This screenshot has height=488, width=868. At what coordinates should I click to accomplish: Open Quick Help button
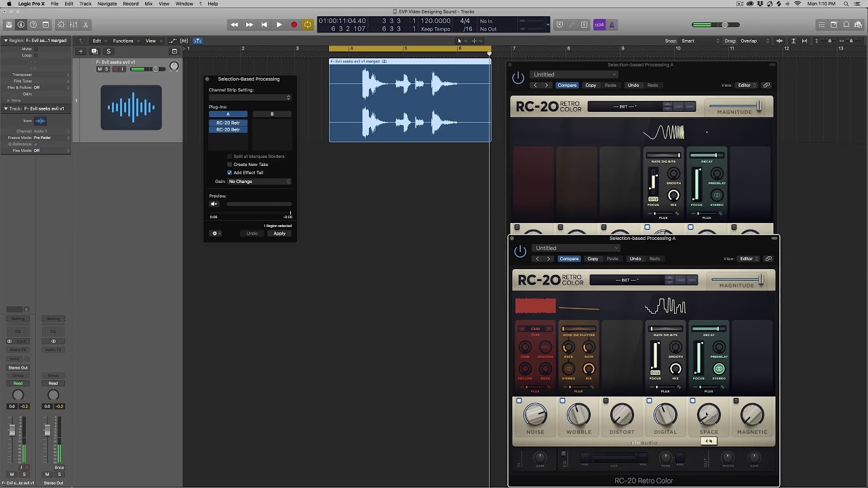(x=33, y=25)
